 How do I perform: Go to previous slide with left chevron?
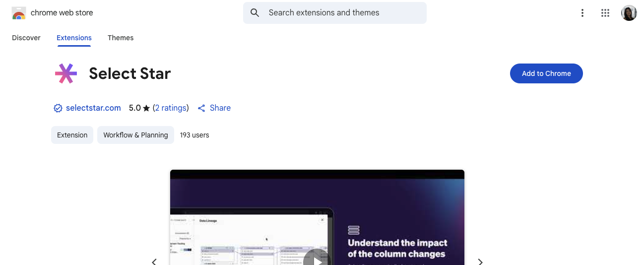point(154,261)
